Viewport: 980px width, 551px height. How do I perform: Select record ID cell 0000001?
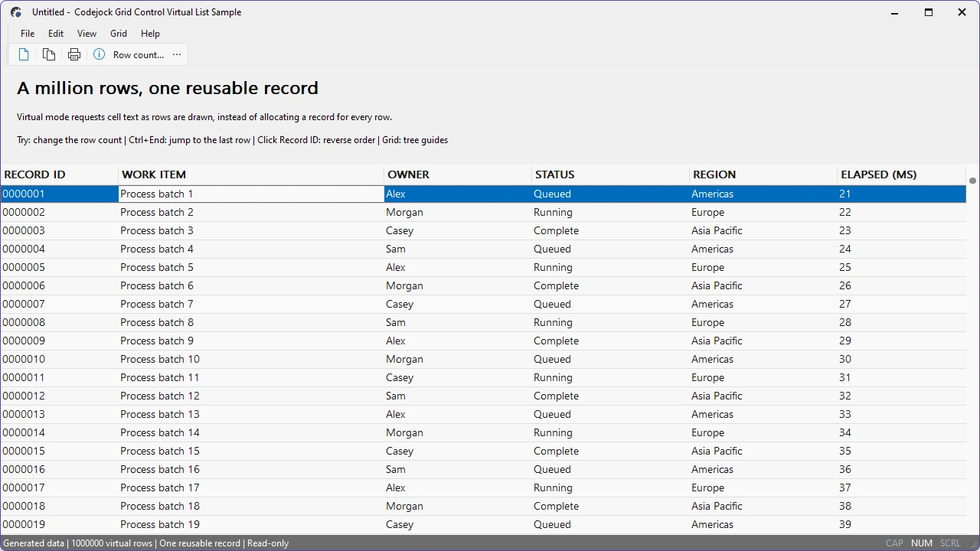60,194
